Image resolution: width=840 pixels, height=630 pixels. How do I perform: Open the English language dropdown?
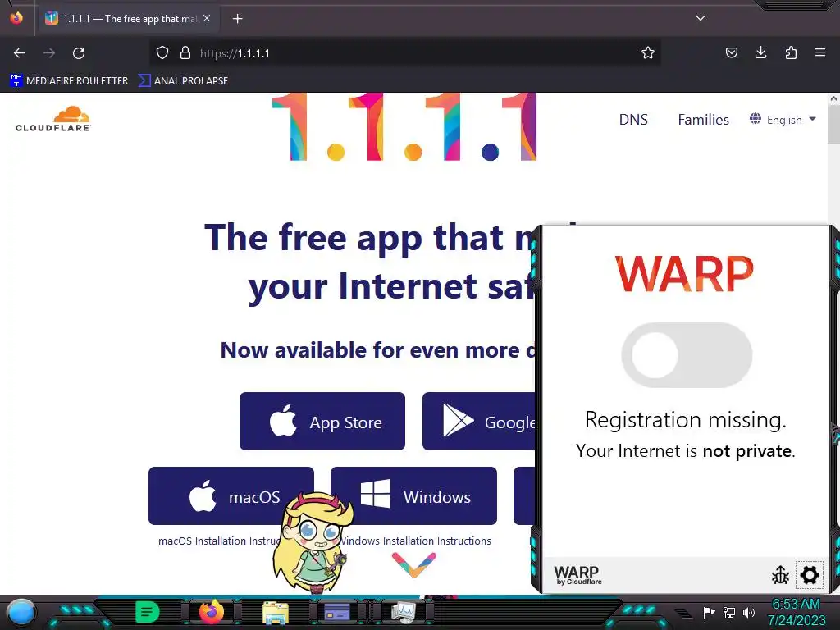[783, 120]
